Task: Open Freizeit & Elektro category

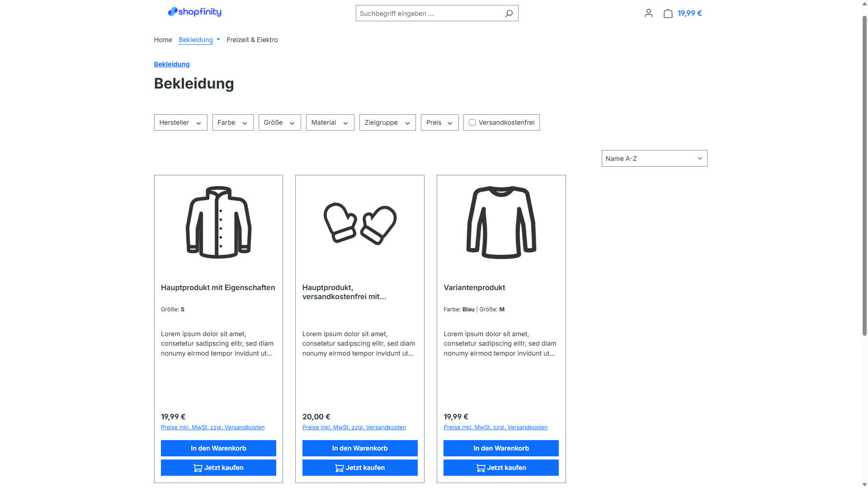Action: point(252,40)
